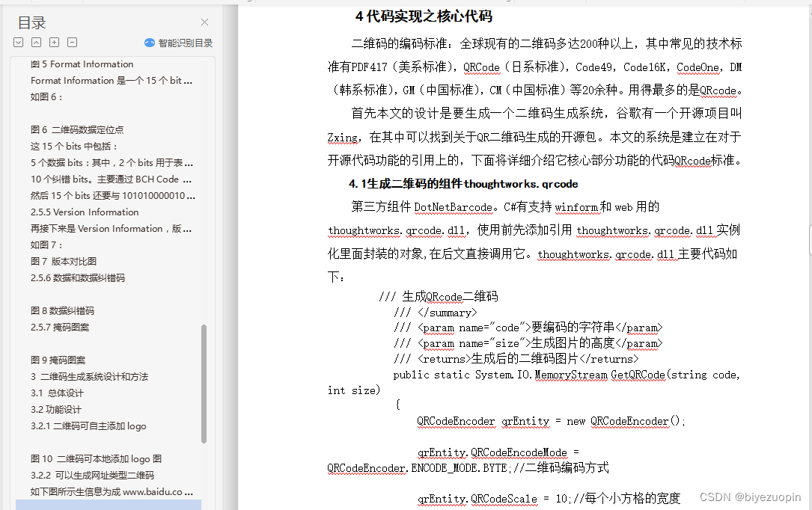Screen dimensions: 812x510
Task: Expand all outline entries with down-chevron icon
Action: 18,43
